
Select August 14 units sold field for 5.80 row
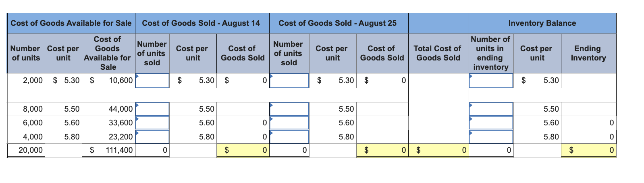click(x=152, y=137)
